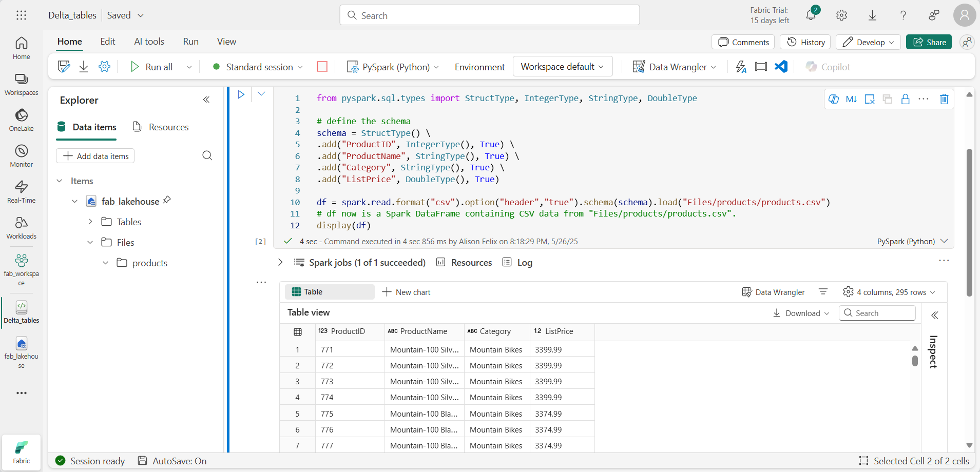Viewport: 980px width, 472px height.
Task: Delete the cell with trash icon
Action: (x=944, y=99)
